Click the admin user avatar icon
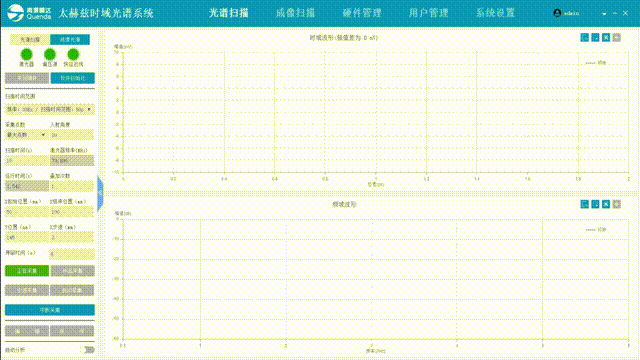 point(557,13)
